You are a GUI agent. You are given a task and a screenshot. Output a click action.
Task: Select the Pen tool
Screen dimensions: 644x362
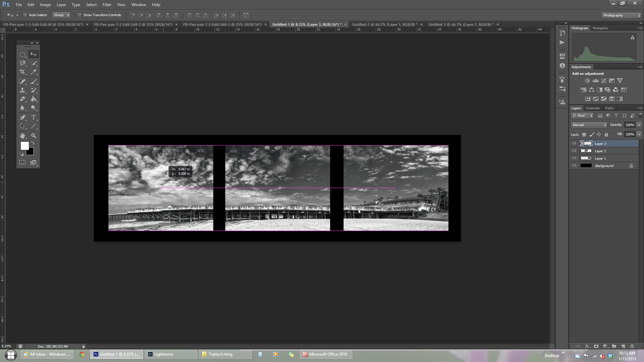tap(22, 117)
